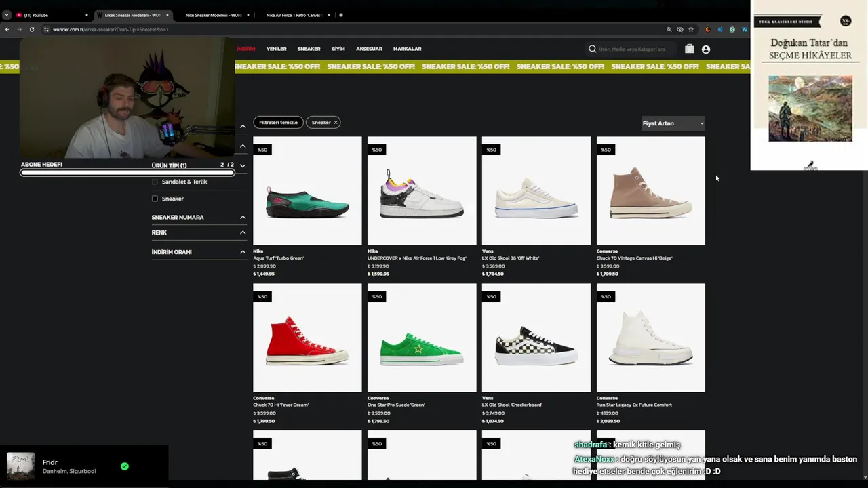Screen dimensions: 868x488
Task: Open the blue sound-wave extension icon
Action: [720, 29]
